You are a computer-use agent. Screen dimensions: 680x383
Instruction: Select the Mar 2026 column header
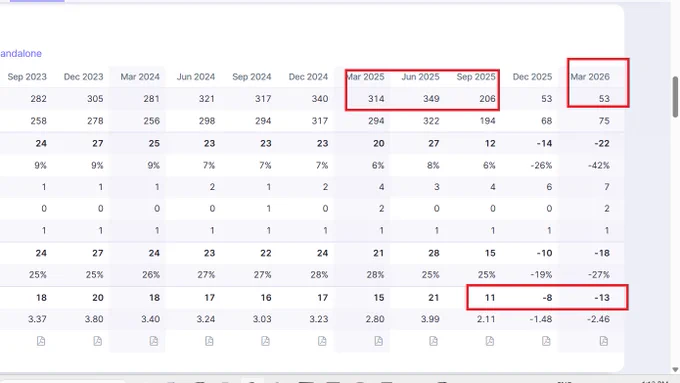[x=590, y=77]
